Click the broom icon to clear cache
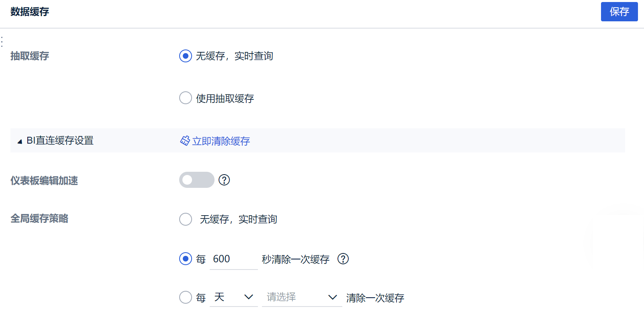Screen dimensions: 644x319 (185, 140)
